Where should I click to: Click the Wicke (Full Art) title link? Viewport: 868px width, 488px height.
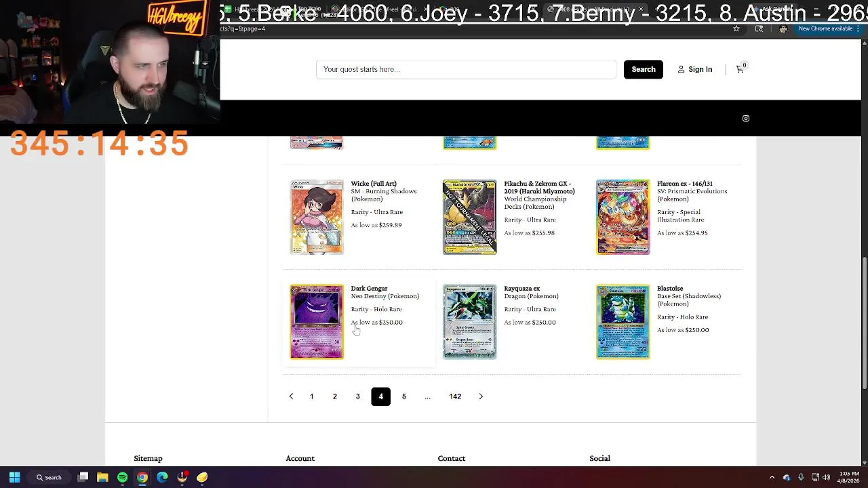tap(374, 184)
